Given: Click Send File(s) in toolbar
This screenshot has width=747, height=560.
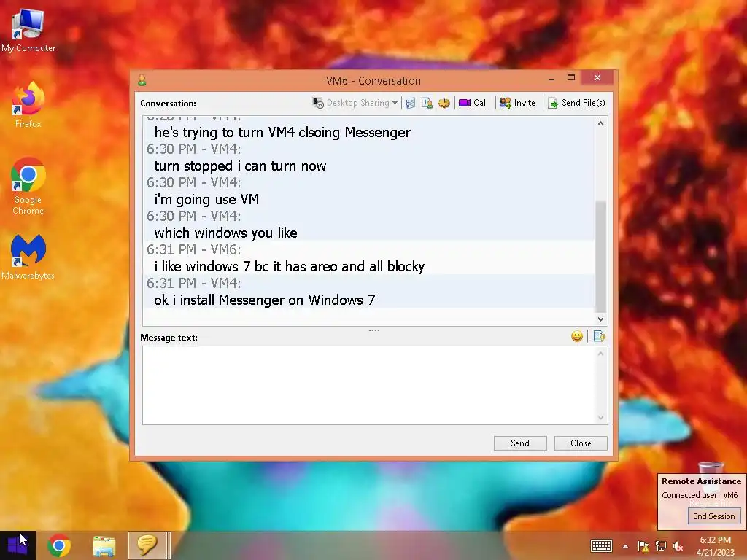Looking at the screenshot, I should pyautogui.click(x=576, y=103).
